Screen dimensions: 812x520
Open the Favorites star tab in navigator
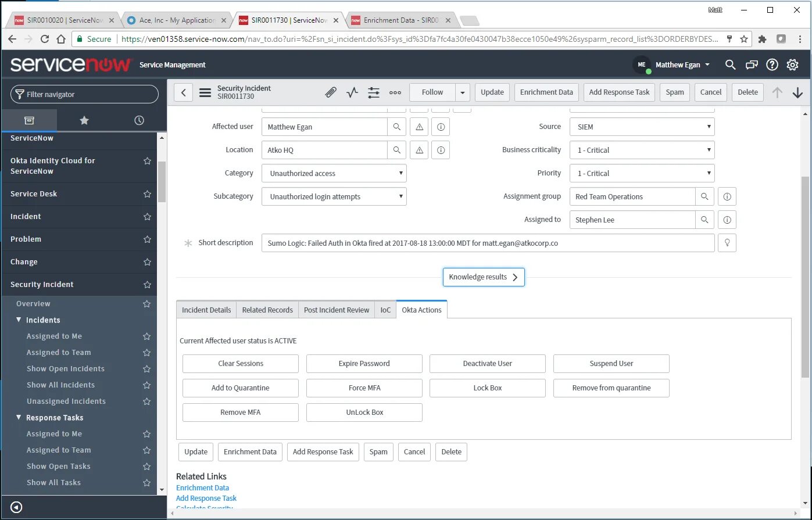pyautogui.click(x=84, y=120)
